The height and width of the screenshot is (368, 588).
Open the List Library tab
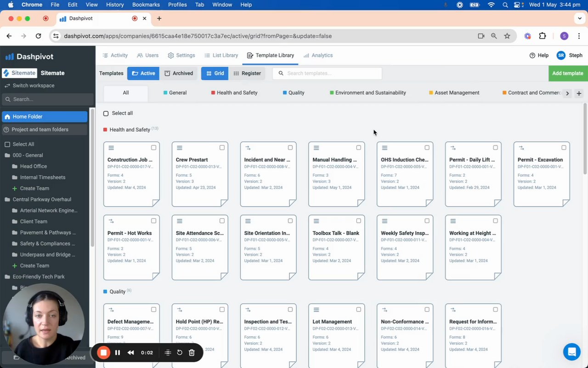click(221, 55)
